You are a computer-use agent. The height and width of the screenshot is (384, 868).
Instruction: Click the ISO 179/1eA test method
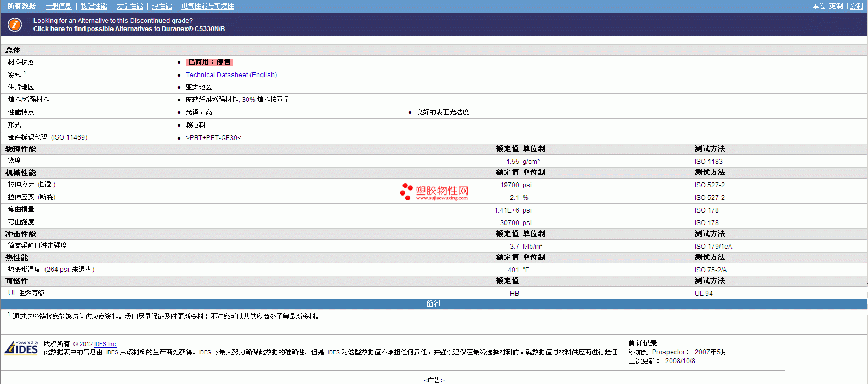[x=713, y=247]
